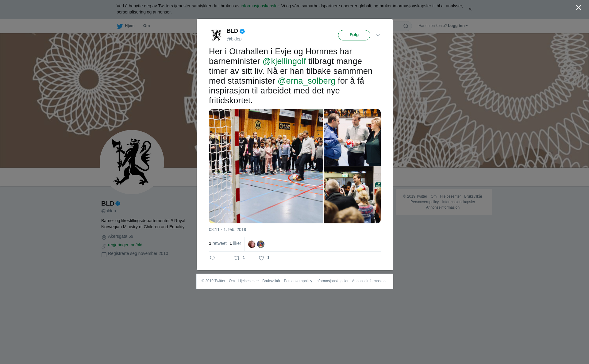The height and width of the screenshot is (364, 589).
Task: Dismiss the cookie notice with small X
Action: point(470,9)
